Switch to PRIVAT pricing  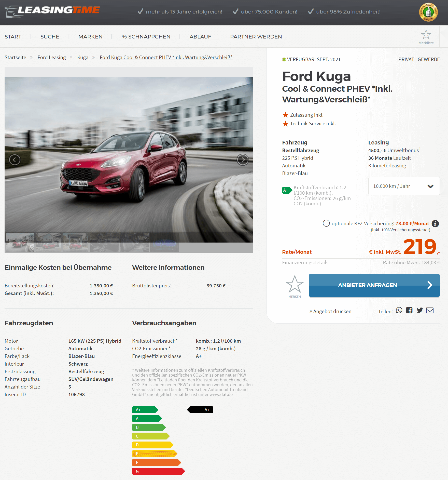[406, 59]
